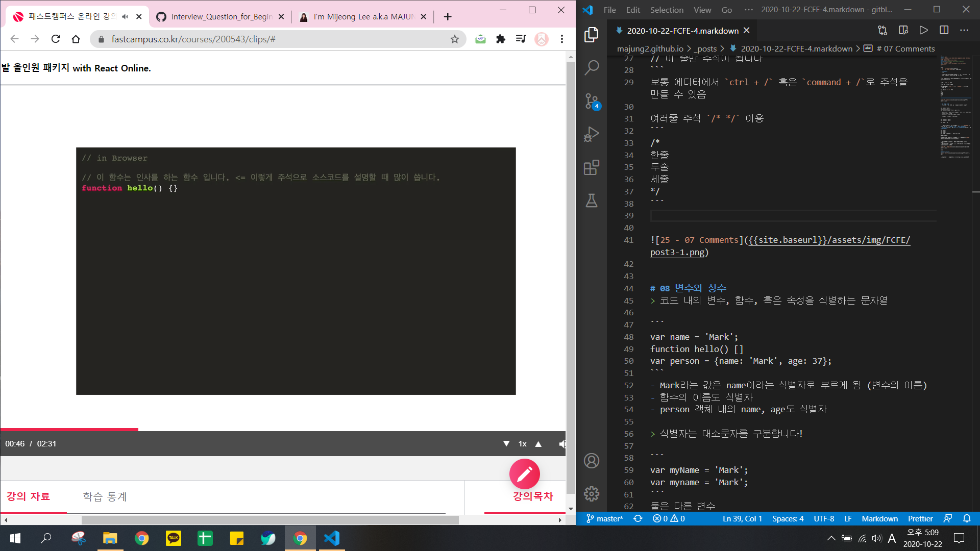Open the editor More Actions menu
The height and width of the screenshot is (551, 980).
964,31
